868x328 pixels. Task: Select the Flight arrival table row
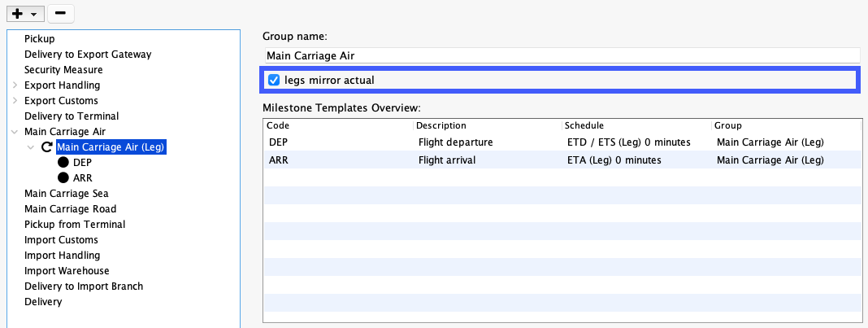point(562,160)
